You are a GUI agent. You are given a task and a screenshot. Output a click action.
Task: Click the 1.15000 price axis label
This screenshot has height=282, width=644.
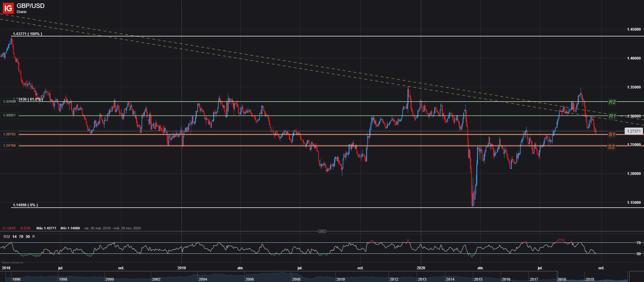pyautogui.click(x=634, y=202)
